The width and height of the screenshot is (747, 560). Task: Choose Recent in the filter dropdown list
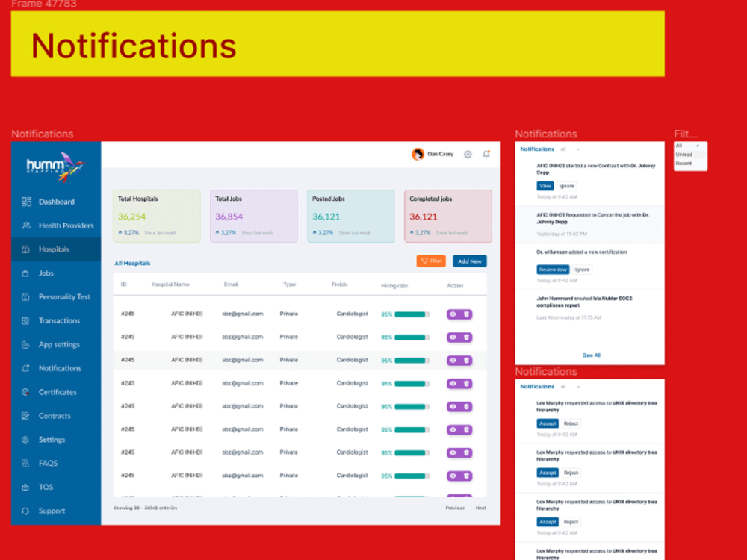click(x=690, y=164)
